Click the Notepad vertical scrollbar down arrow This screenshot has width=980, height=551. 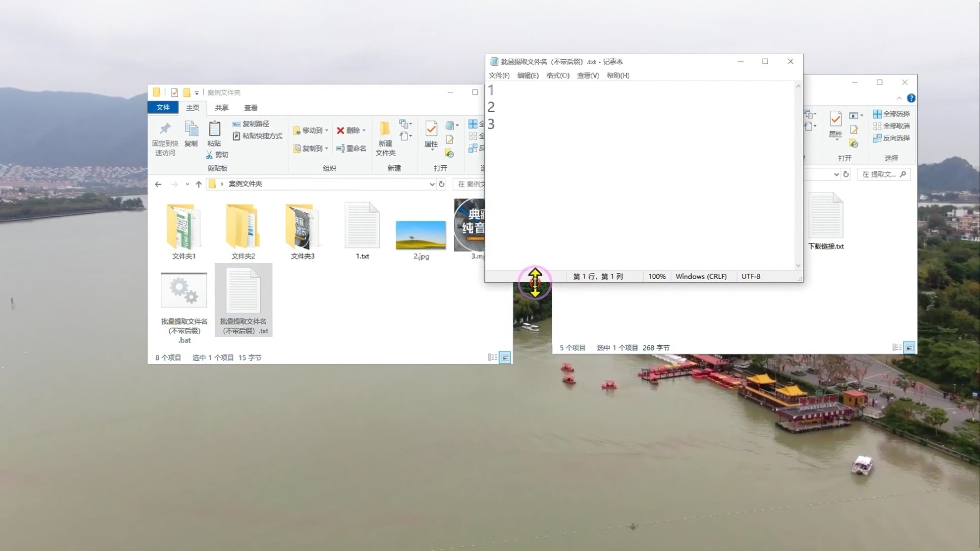click(x=798, y=266)
